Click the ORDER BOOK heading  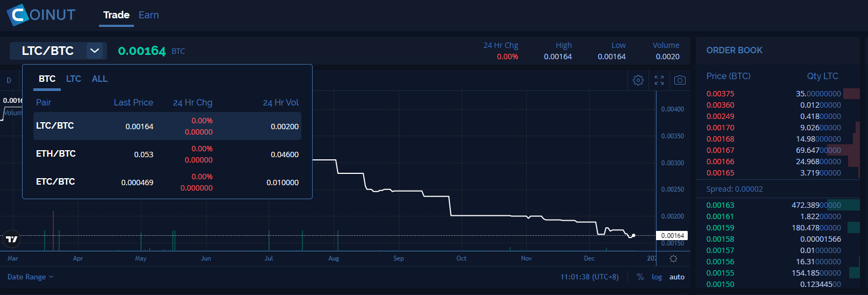click(735, 50)
